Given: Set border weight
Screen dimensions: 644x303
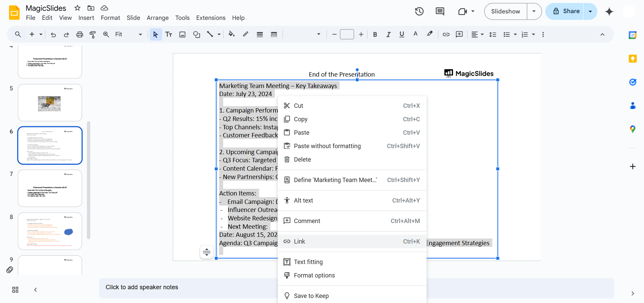Looking at the screenshot, I should click(260, 34).
